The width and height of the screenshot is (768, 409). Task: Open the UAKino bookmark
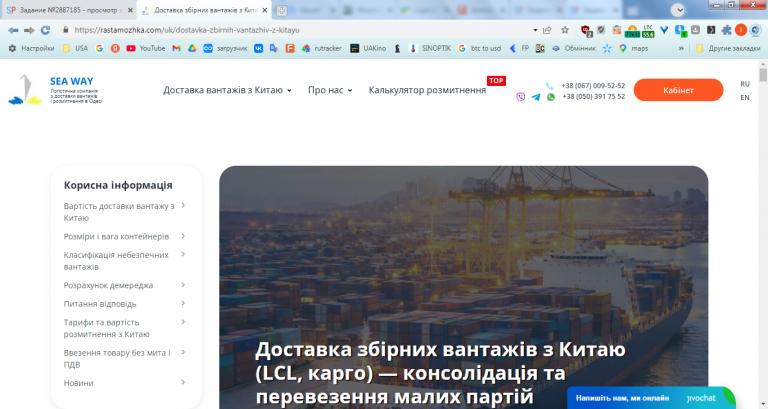(x=368, y=48)
